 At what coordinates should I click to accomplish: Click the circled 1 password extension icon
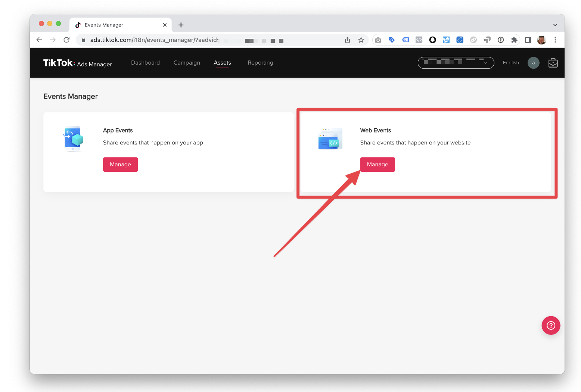501,40
